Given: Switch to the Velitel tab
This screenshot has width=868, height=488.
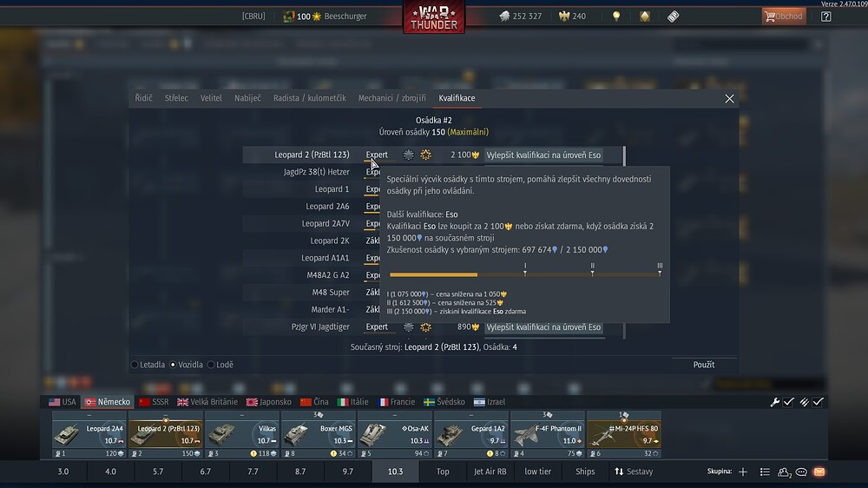Looking at the screenshot, I should tap(211, 98).
